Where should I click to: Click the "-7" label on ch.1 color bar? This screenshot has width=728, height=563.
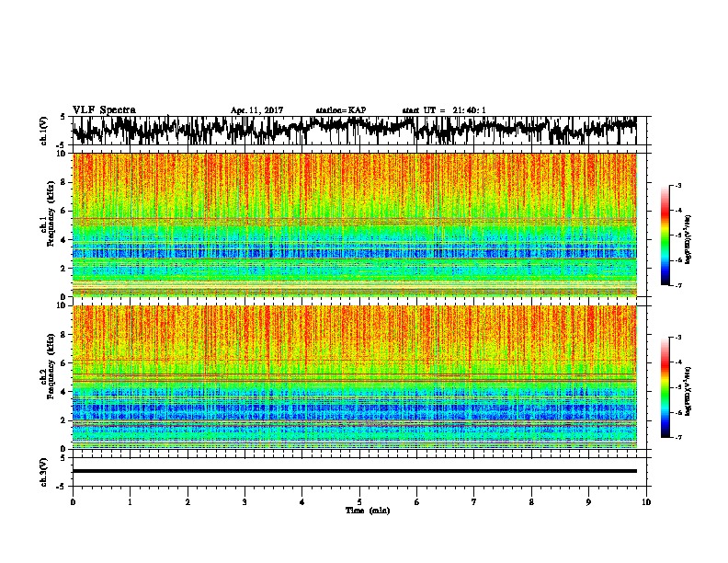click(678, 285)
